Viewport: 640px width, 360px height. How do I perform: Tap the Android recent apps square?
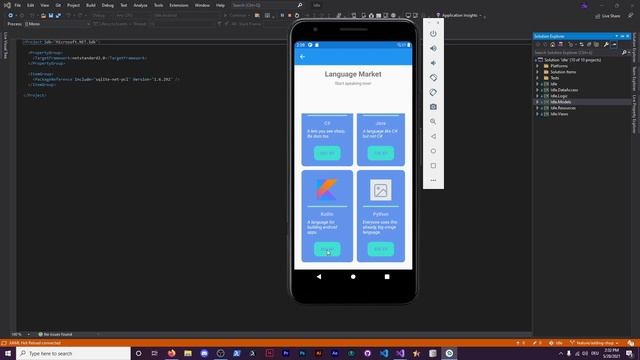point(387,277)
